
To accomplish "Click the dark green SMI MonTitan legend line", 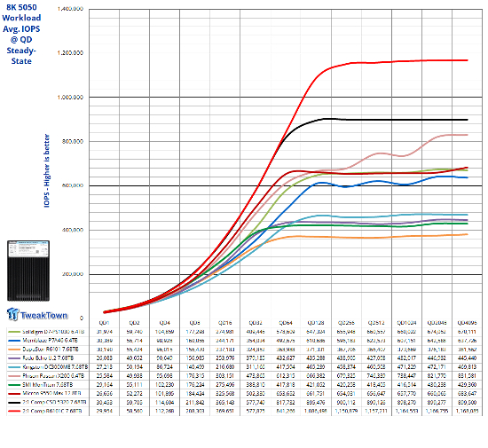I will 13,385.
